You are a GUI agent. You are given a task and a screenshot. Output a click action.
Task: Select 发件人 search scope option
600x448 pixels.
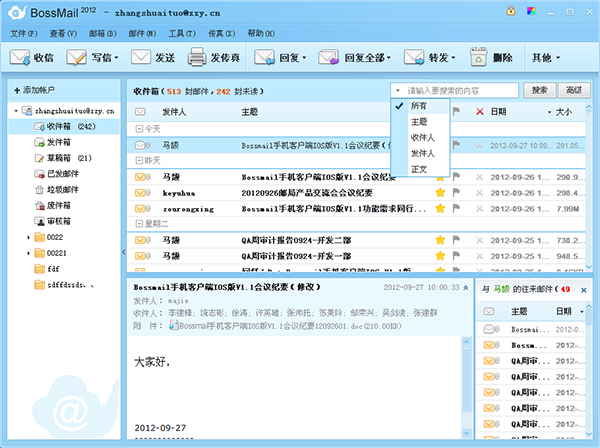420,153
